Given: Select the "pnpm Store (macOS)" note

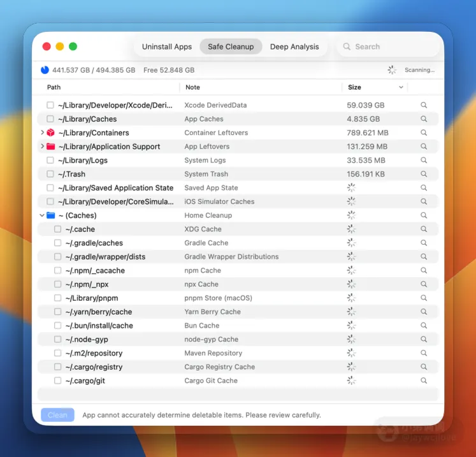Looking at the screenshot, I should click(219, 298).
